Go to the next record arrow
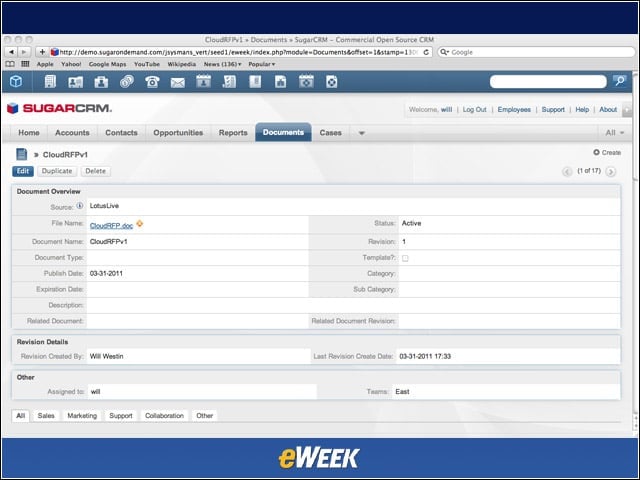The image size is (640, 480). point(611,171)
